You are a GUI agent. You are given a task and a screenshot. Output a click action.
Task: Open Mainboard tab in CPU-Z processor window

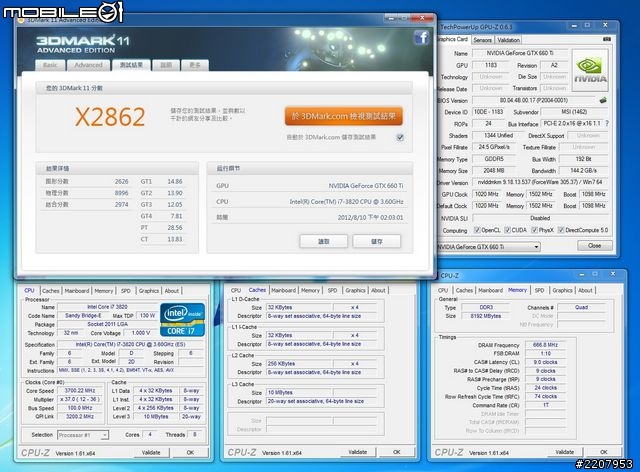tap(77, 291)
